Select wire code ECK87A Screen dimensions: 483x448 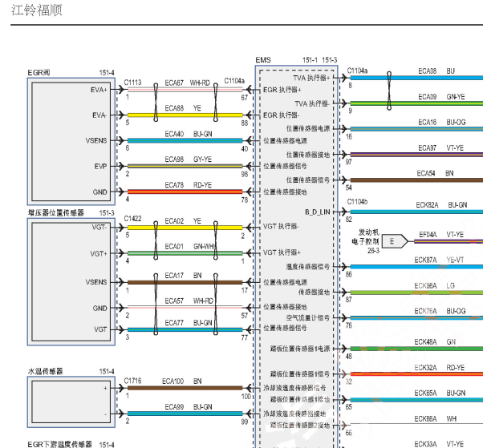point(425,260)
